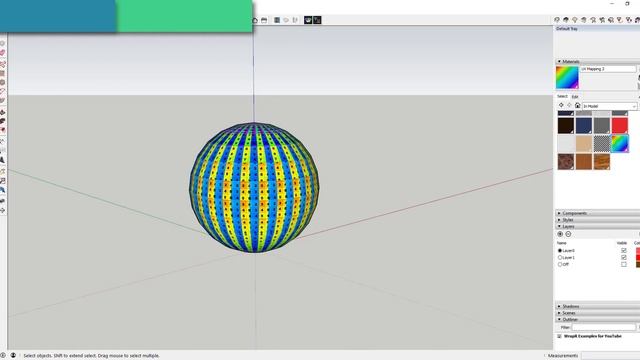Click the Previous view blue arrow tool

[2, 190]
